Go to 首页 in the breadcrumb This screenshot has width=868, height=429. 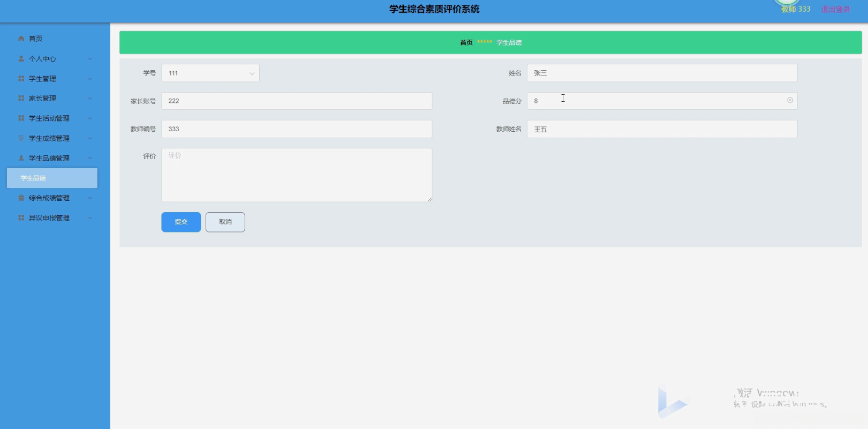[466, 43]
